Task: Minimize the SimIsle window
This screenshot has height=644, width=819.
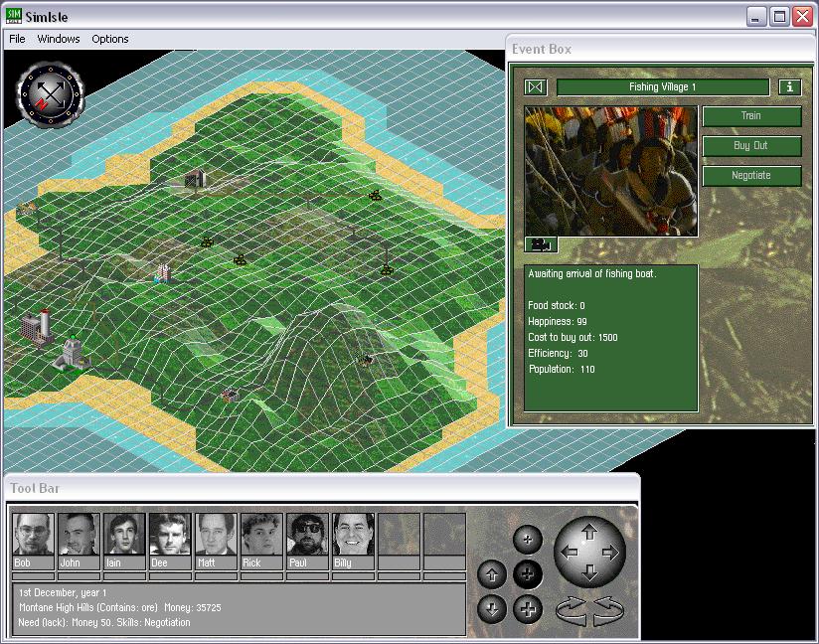Action: [x=755, y=17]
